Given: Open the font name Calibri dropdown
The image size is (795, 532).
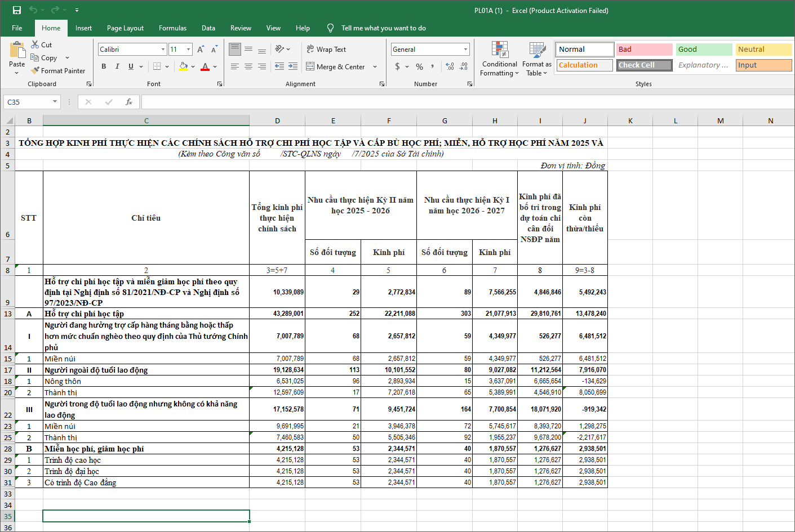Looking at the screenshot, I should pos(163,50).
